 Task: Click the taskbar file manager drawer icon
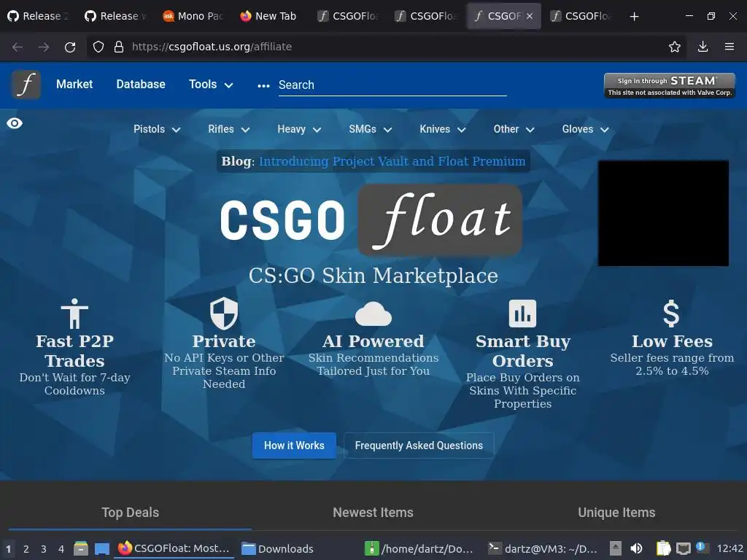81,548
